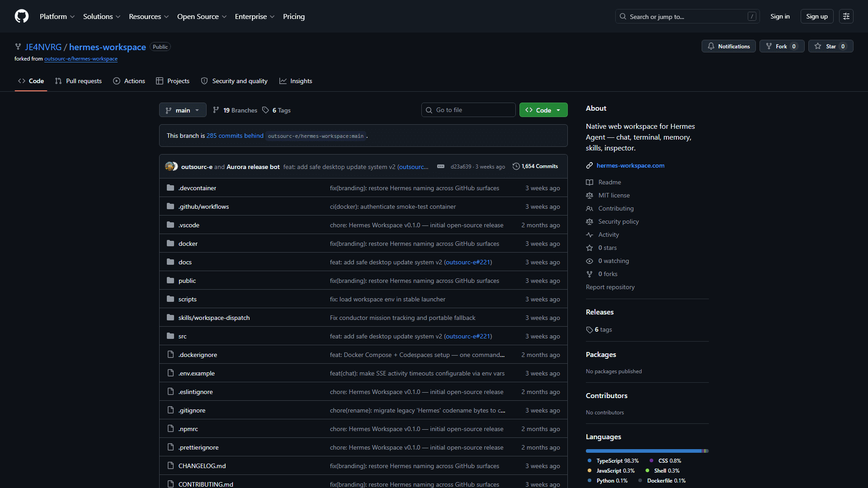Click the Sign up button
Screen dimensions: 868x488
point(816,16)
